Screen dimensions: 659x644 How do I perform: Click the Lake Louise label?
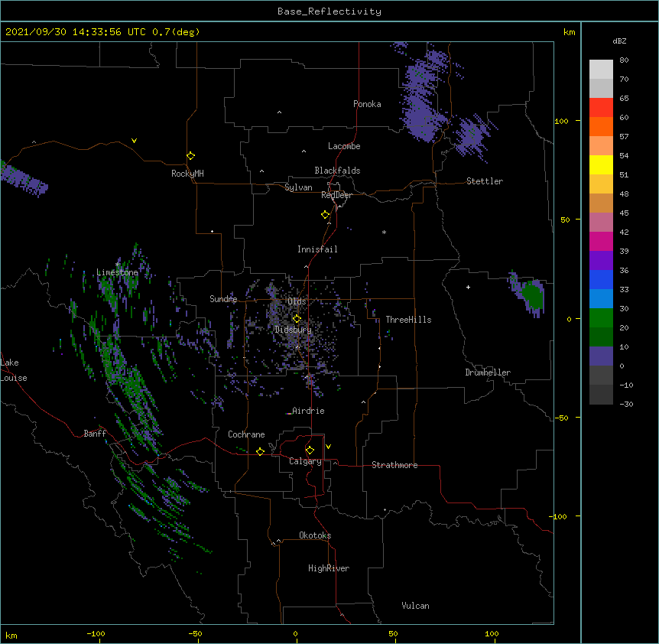(14, 370)
